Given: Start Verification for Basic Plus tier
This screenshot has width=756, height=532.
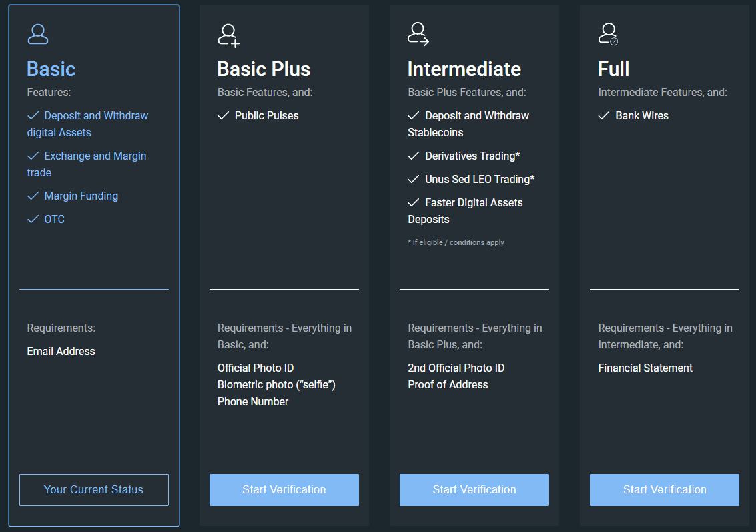Looking at the screenshot, I should pyautogui.click(x=284, y=490).
